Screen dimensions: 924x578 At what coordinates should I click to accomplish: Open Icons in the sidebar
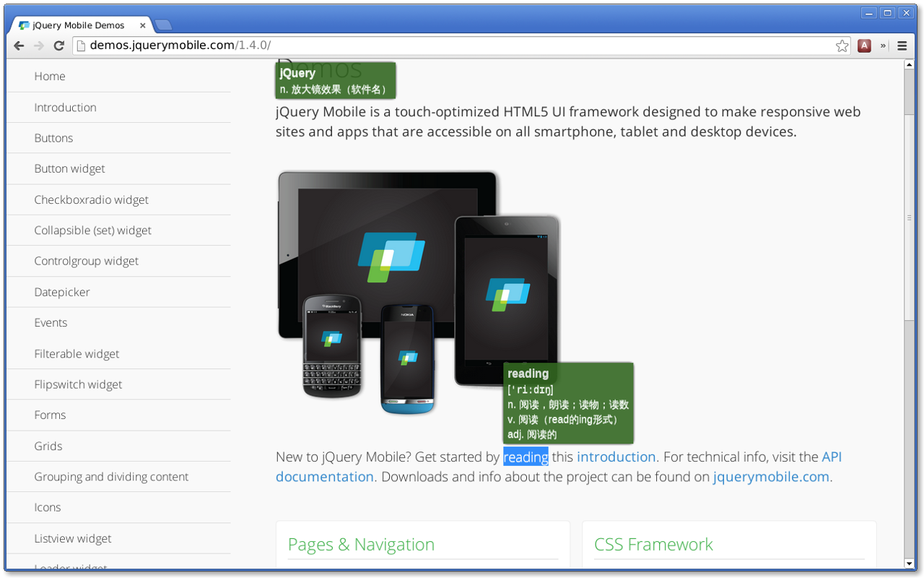(x=118, y=508)
